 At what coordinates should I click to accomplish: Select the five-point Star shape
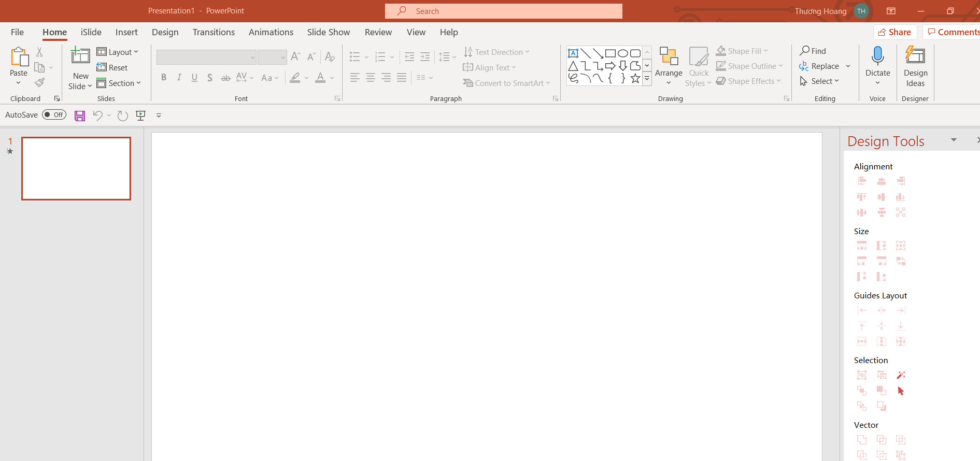(x=635, y=79)
